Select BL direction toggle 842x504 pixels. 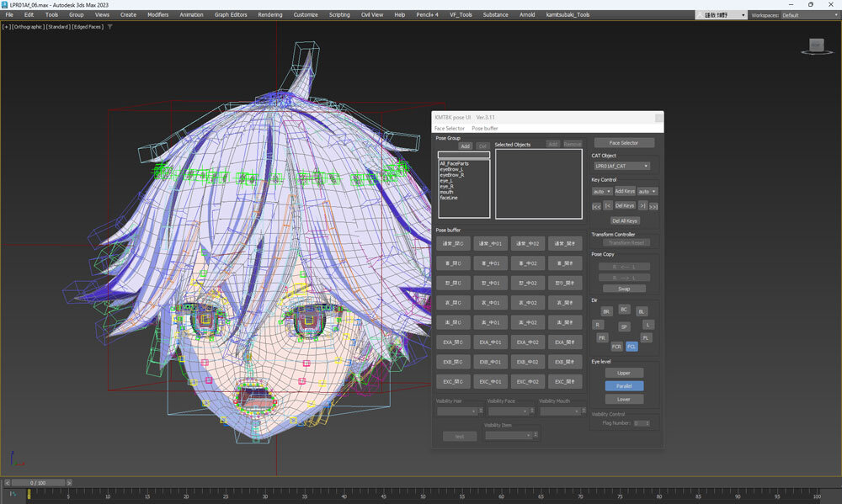641,311
